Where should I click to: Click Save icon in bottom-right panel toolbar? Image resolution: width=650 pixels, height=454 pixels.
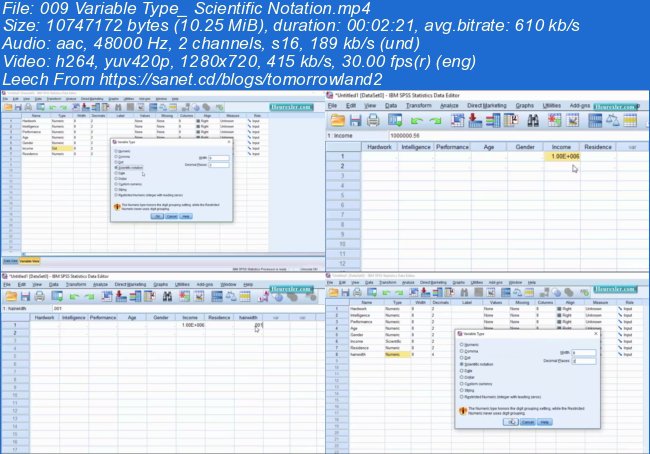[345, 292]
